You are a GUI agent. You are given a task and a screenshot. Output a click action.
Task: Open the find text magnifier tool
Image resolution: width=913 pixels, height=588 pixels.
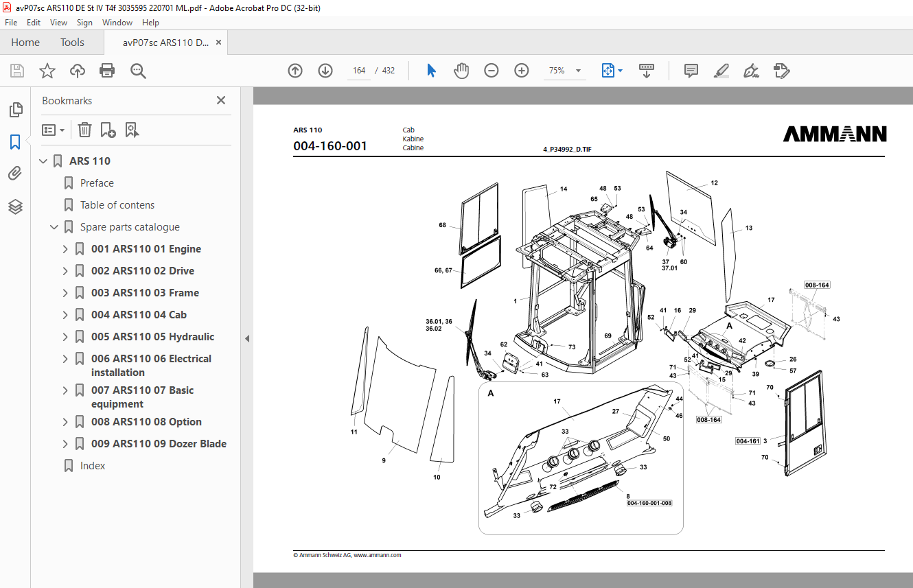point(138,71)
